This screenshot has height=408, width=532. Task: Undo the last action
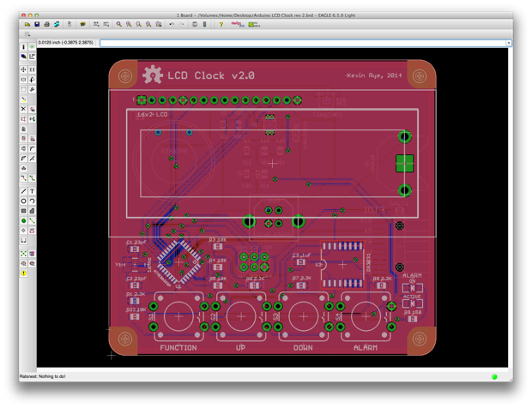click(172, 24)
